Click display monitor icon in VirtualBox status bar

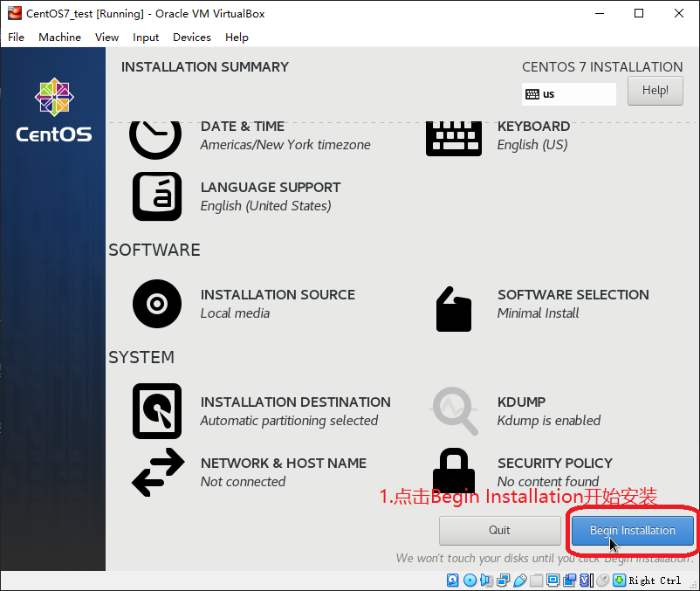[552, 581]
